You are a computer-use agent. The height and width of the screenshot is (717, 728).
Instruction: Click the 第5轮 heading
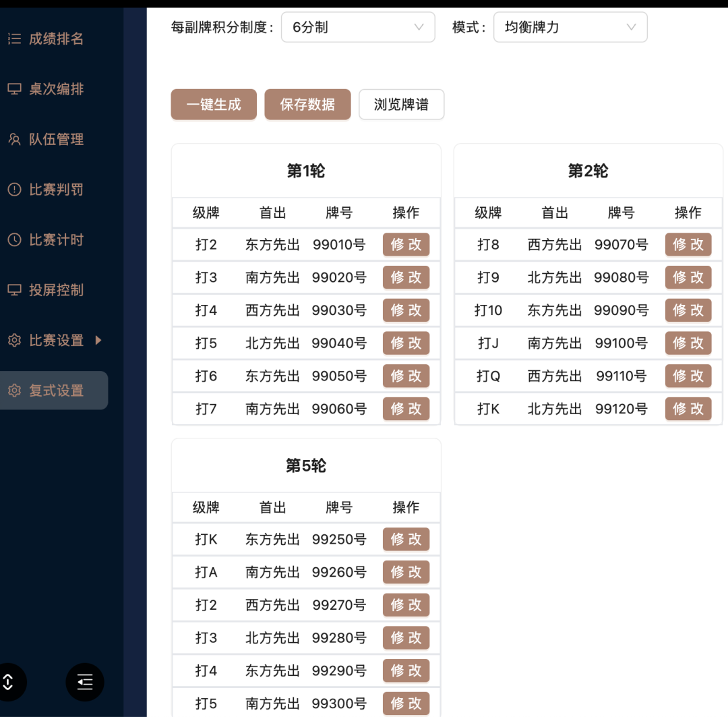(x=306, y=465)
